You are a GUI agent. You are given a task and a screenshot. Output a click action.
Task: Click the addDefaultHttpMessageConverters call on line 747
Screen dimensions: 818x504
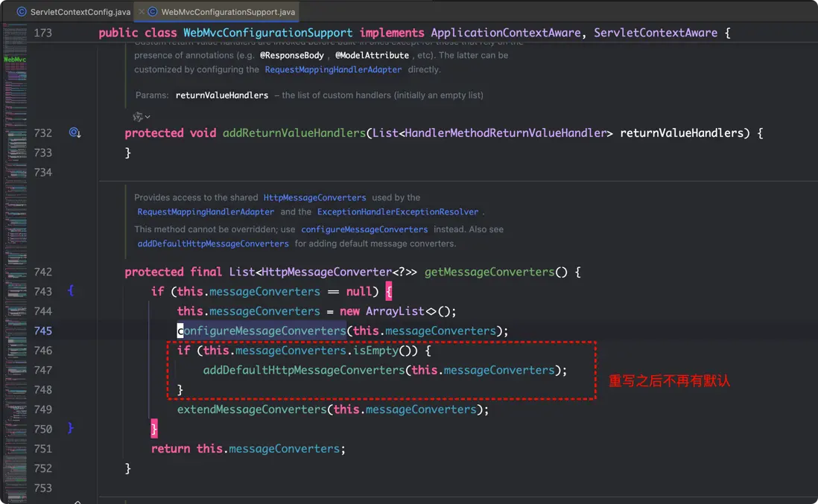click(x=304, y=370)
